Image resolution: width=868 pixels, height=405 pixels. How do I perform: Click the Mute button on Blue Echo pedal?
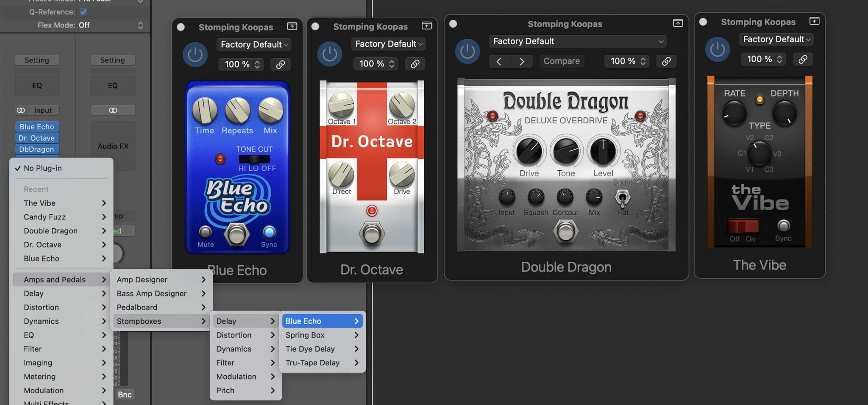coord(205,232)
